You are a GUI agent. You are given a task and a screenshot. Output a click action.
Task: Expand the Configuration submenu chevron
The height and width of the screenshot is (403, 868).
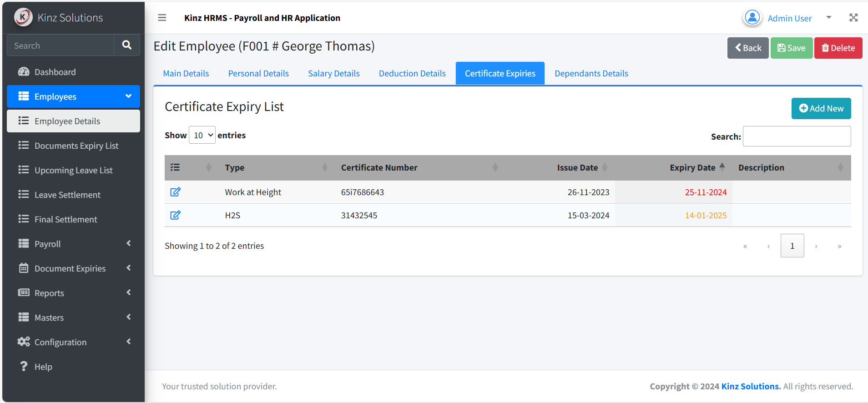pyautogui.click(x=129, y=342)
